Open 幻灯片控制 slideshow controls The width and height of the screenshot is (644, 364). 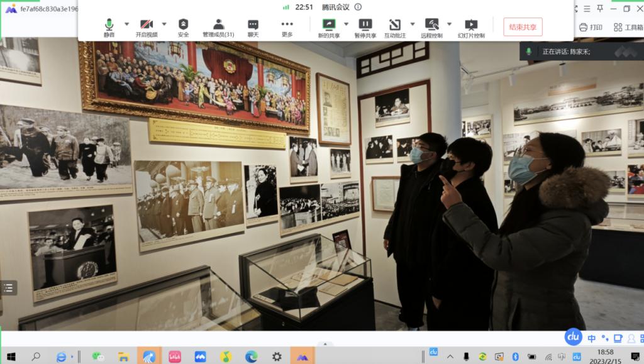click(x=471, y=26)
